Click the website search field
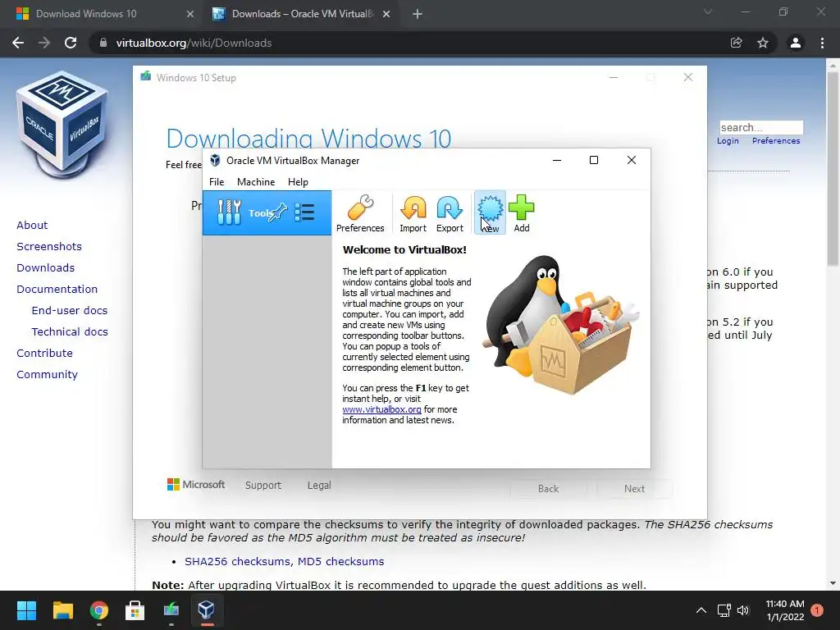 (x=761, y=127)
